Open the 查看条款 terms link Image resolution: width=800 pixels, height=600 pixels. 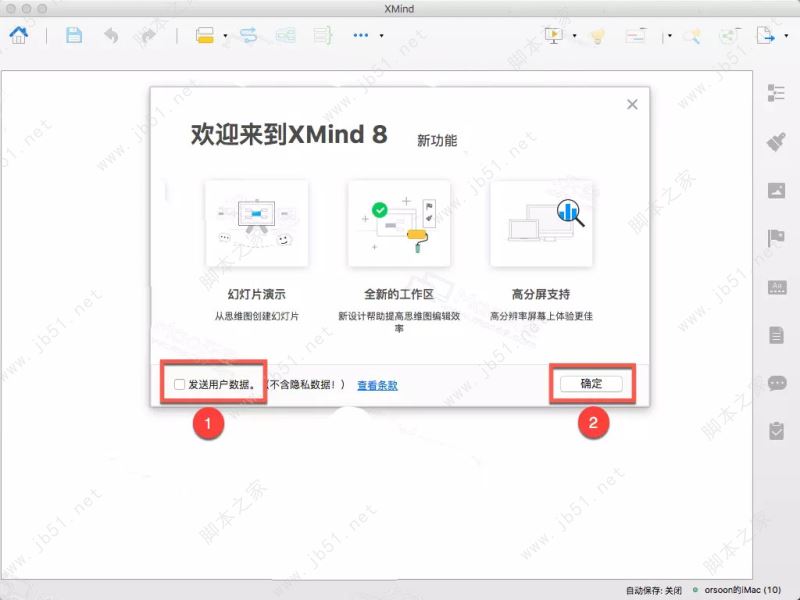(x=377, y=385)
